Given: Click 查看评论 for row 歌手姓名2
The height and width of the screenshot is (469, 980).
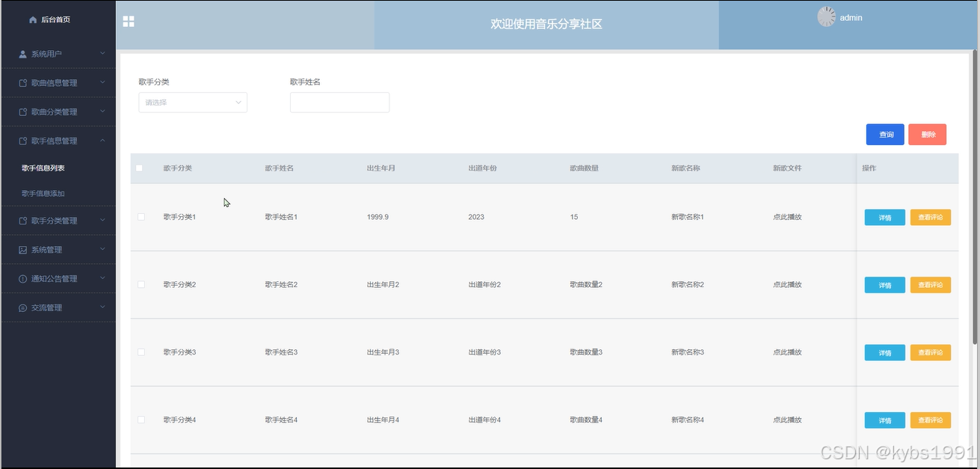Looking at the screenshot, I should point(931,285).
